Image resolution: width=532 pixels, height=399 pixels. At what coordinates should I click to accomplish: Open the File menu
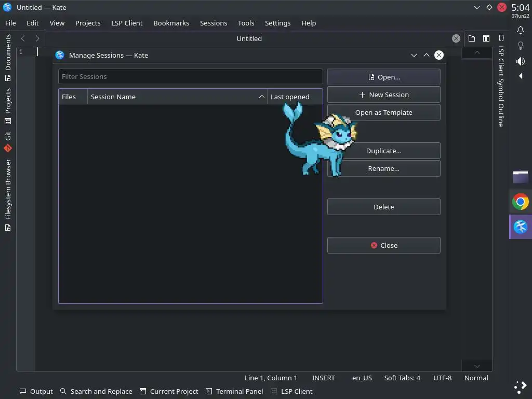click(x=10, y=23)
